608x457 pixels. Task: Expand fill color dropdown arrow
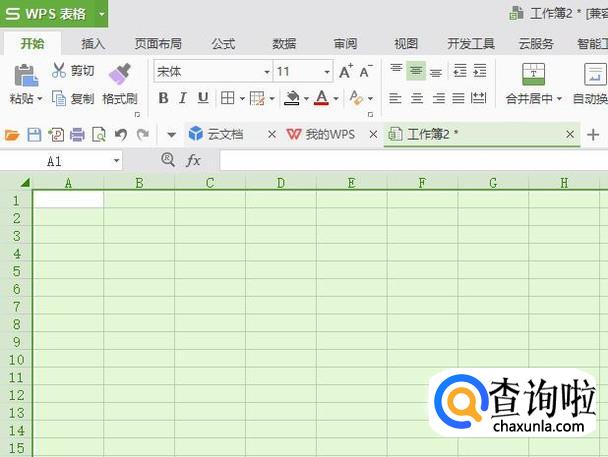(x=306, y=99)
